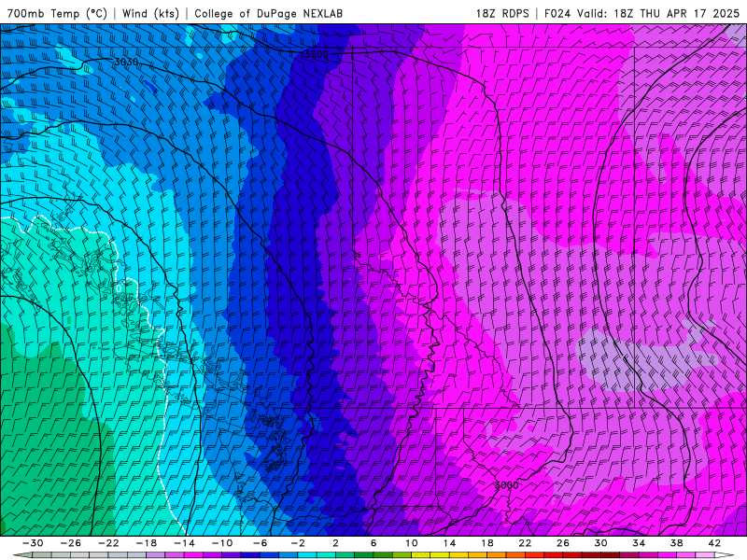Click the "700mb Temp (°C)" title text
The image size is (747, 560).
pos(57,13)
